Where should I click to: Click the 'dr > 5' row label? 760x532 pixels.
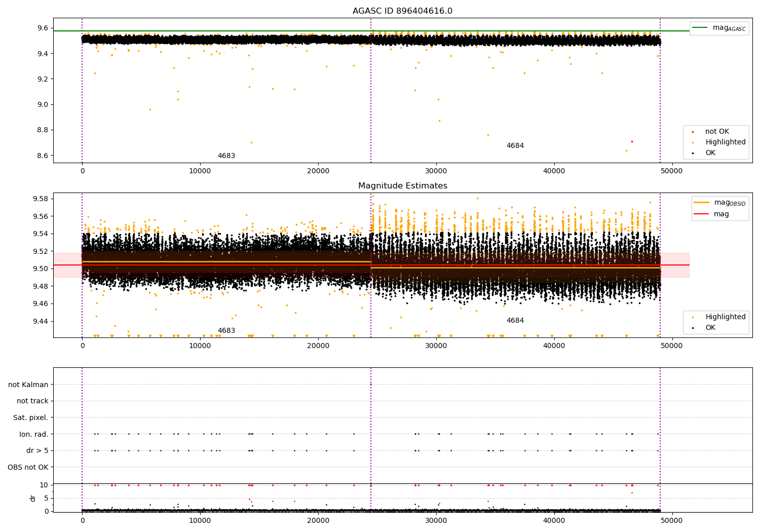tap(37, 451)
